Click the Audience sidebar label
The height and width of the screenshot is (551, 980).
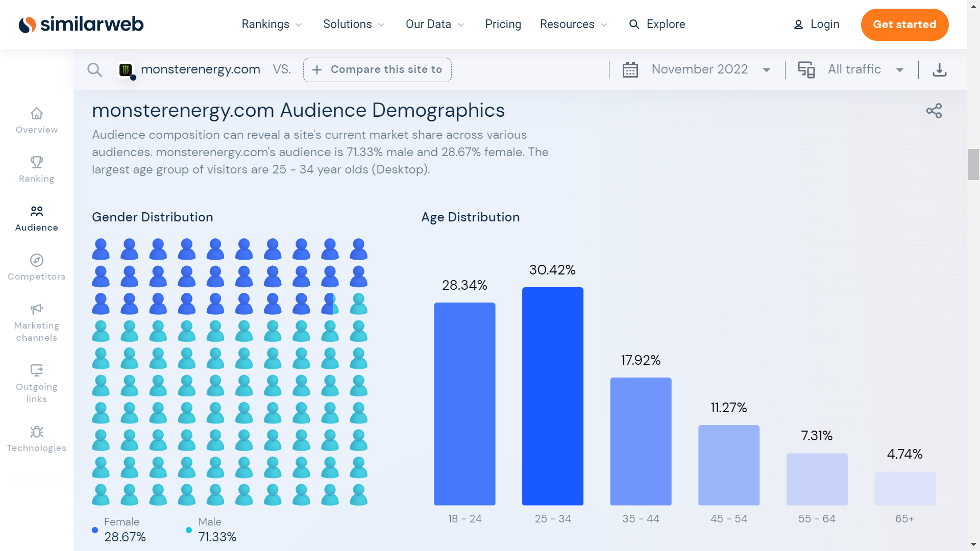pos(37,228)
